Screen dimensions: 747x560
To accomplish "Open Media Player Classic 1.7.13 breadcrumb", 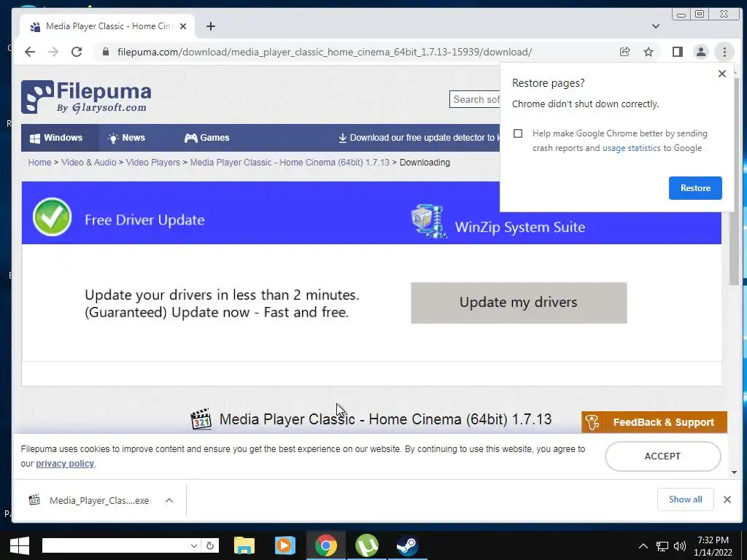I will tap(290, 163).
